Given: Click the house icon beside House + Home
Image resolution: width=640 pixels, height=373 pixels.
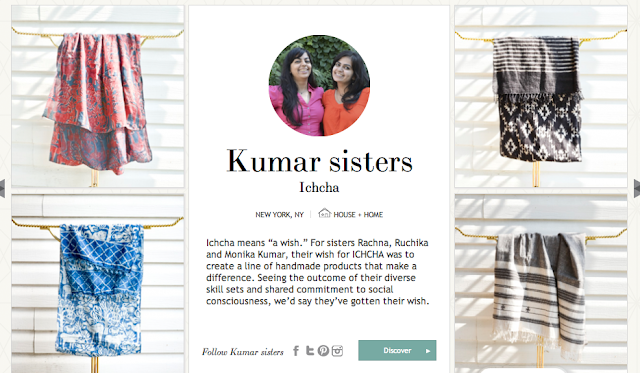Looking at the screenshot, I should pos(324,213).
